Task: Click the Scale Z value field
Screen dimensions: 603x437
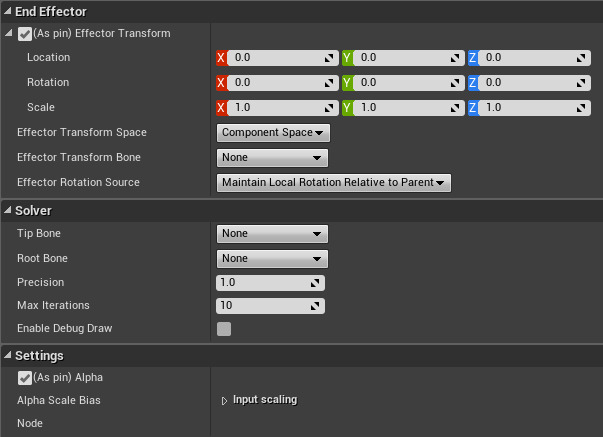Action: coord(525,107)
